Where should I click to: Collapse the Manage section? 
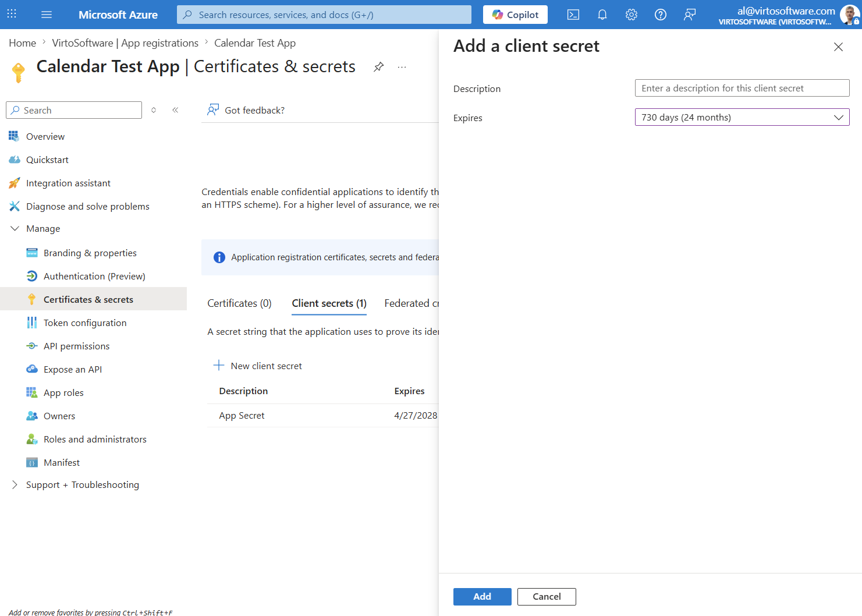15,228
